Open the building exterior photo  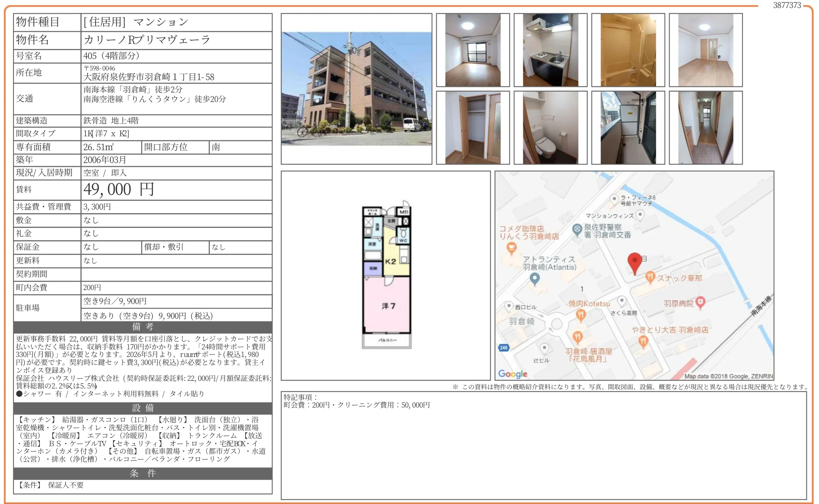point(356,89)
